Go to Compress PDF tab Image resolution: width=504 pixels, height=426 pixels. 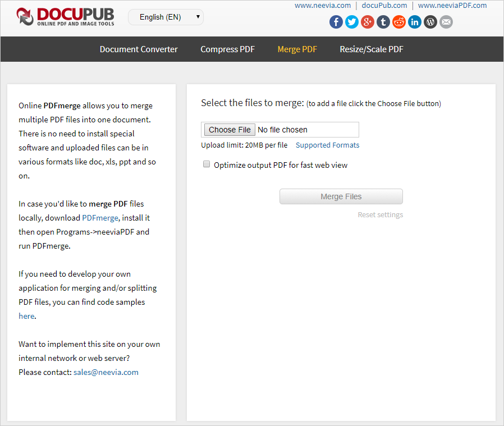[x=227, y=49]
